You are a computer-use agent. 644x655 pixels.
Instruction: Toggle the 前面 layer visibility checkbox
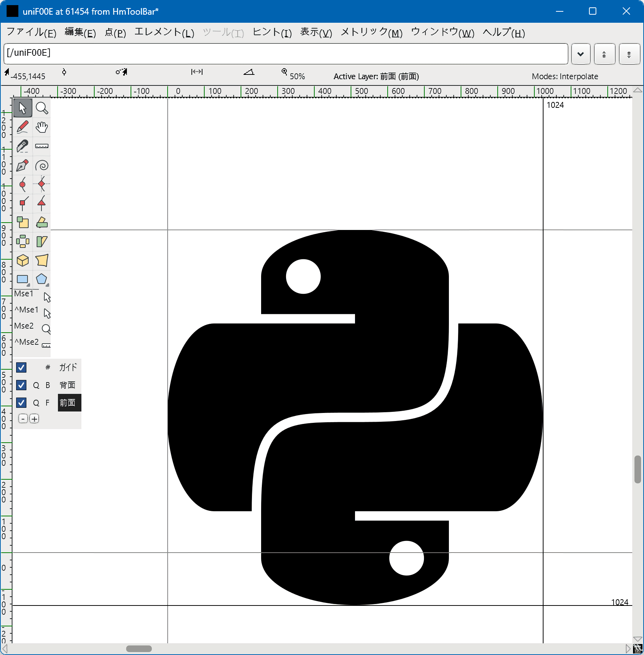click(21, 403)
